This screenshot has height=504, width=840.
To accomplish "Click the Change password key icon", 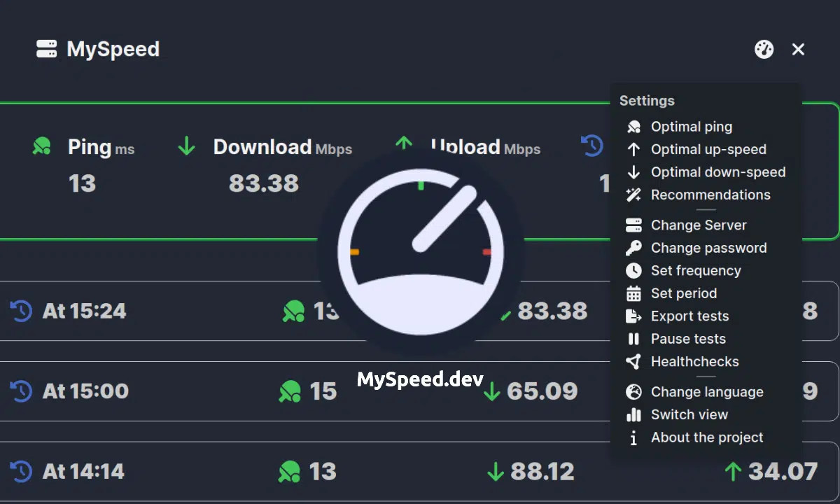I will [633, 248].
